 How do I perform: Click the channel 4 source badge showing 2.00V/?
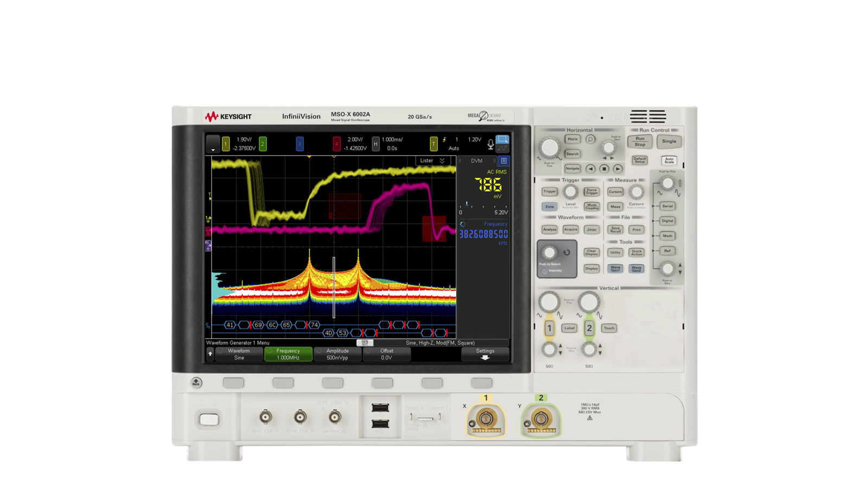point(336,143)
